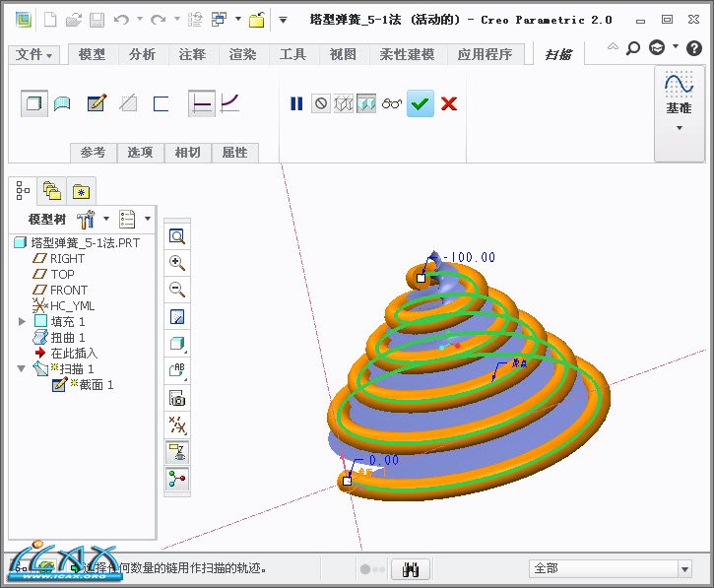Click the help question mark icon
The image size is (714, 588).
pyautogui.click(x=694, y=48)
